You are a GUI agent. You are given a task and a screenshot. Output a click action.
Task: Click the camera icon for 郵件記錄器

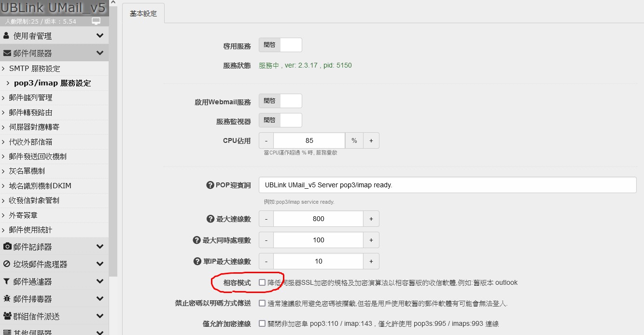tap(7, 247)
